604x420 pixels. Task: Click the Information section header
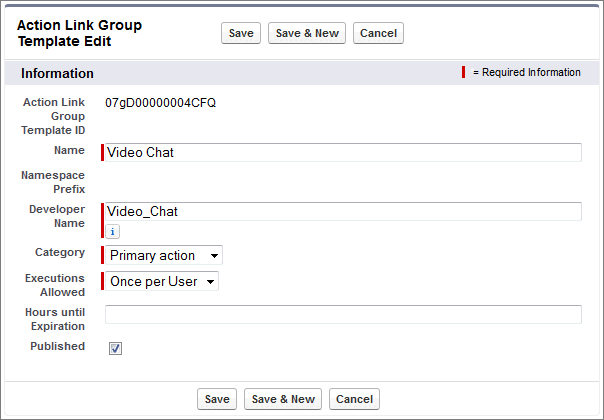click(x=58, y=73)
